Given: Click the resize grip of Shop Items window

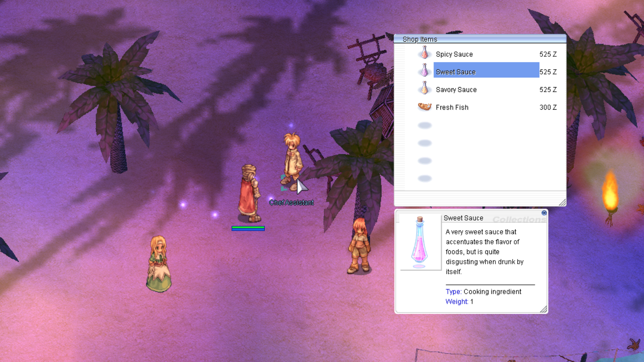Looking at the screenshot, I should (x=562, y=202).
